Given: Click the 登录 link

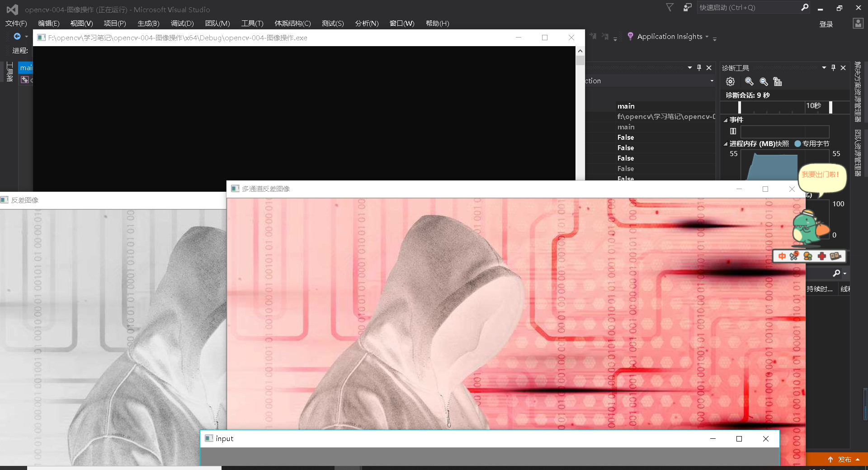Looking at the screenshot, I should pyautogui.click(x=826, y=24).
